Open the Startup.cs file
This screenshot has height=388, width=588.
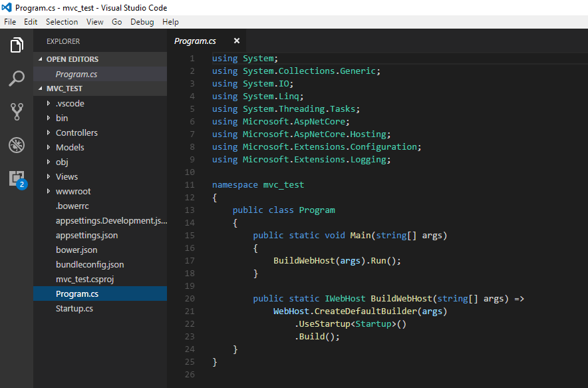pos(100,308)
